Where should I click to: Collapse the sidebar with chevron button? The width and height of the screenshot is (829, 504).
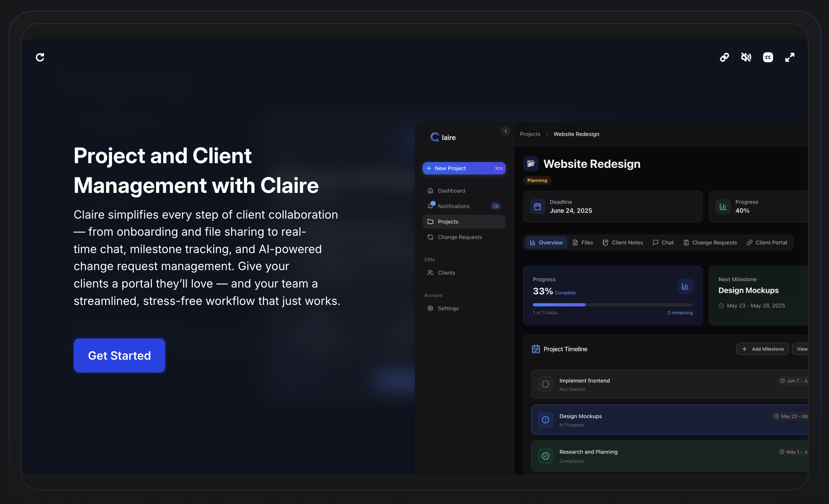(x=506, y=131)
